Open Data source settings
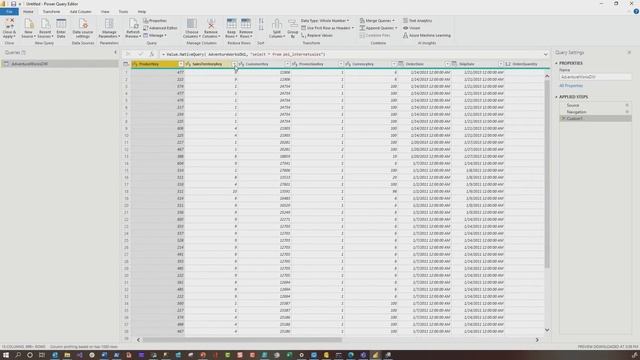 coord(83,29)
